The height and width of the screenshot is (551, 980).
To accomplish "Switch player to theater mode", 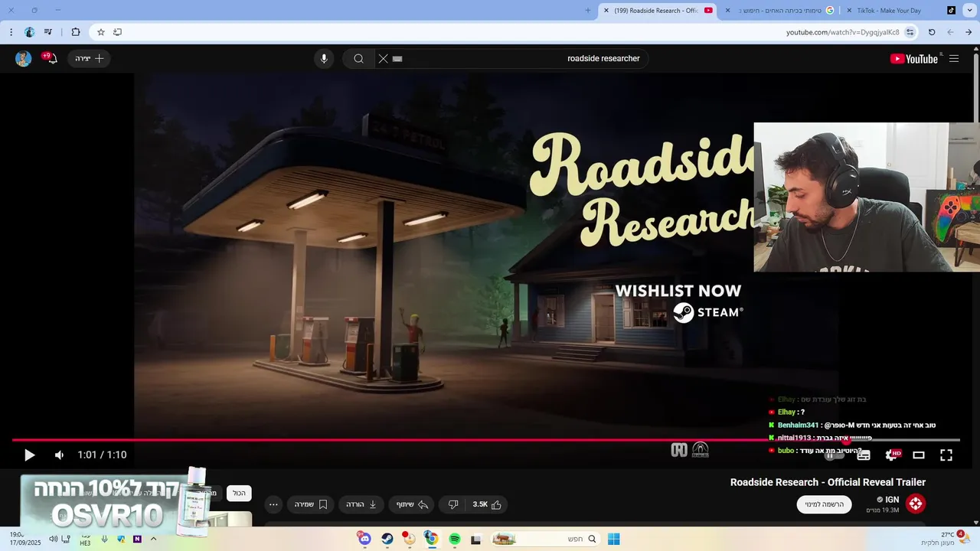I will pos(919,455).
